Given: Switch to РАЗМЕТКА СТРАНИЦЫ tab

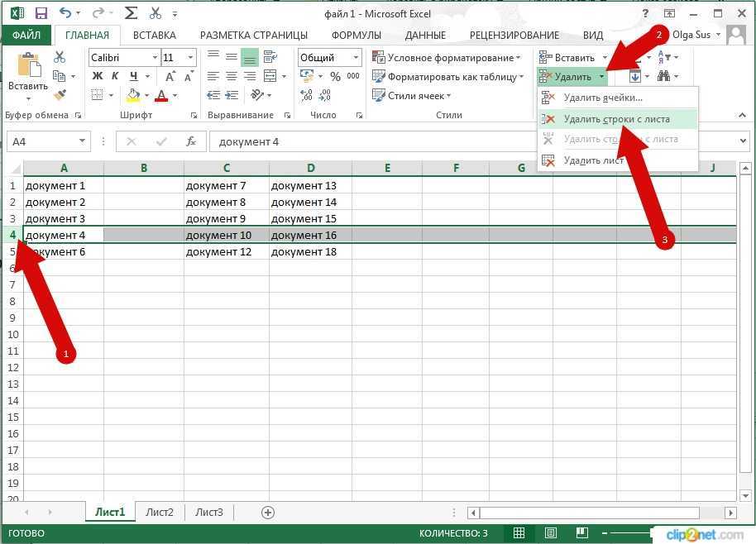Looking at the screenshot, I should tap(254, 36).
